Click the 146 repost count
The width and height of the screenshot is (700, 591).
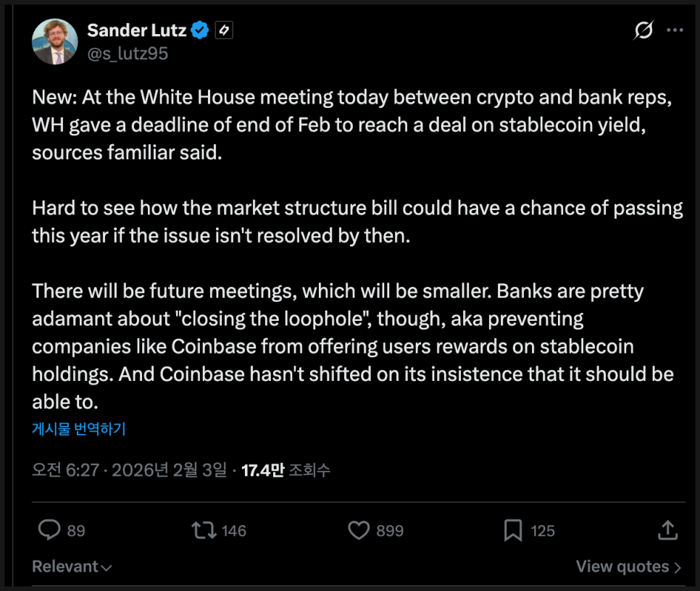pos(234,531)
